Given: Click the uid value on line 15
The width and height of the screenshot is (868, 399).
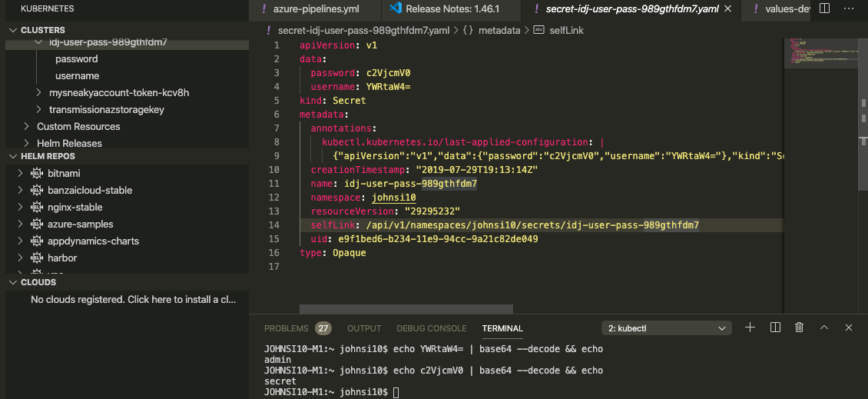Looking at the screenshot, I should pos(438,239).
